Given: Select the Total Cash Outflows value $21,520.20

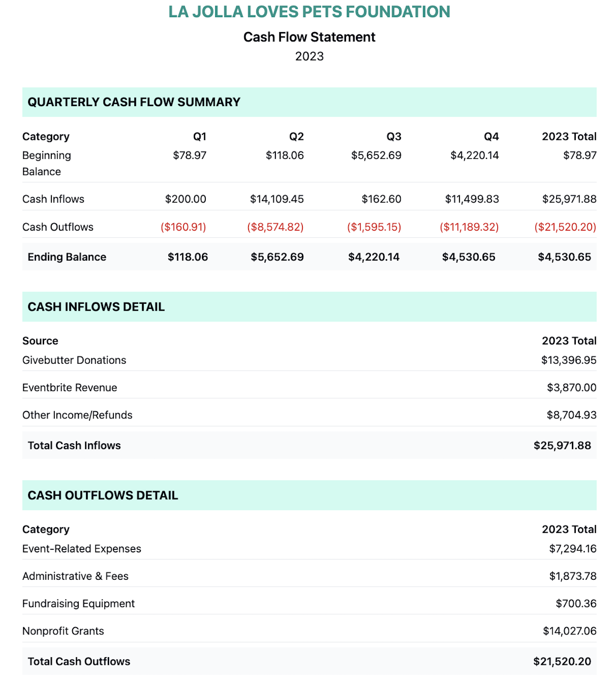Looking at the screenshot, I should (x=562, y=661).
